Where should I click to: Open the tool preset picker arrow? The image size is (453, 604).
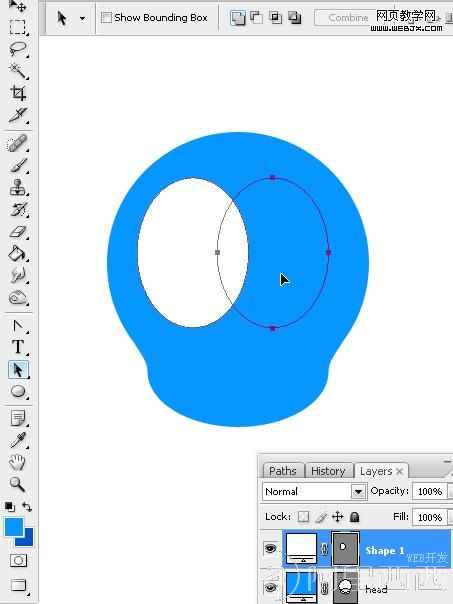point(82,18)
